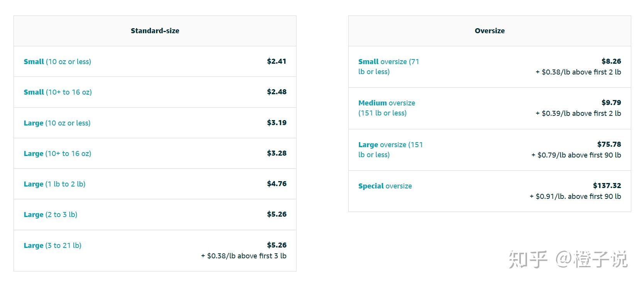Select the $75.78 large oversize price
The height and width of the screenshot is (285, 644).
pyautogui.click(x=609, y=144)
